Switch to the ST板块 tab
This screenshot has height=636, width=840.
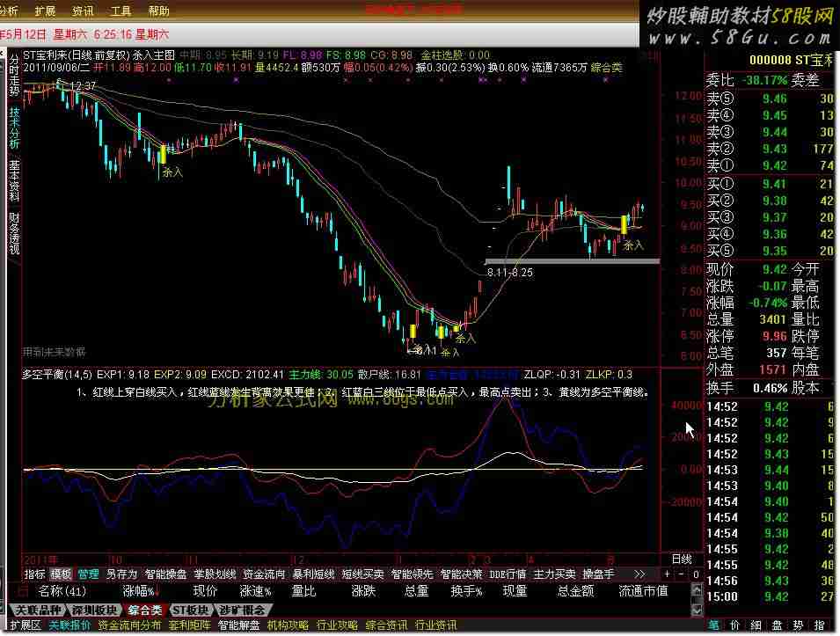190,610
